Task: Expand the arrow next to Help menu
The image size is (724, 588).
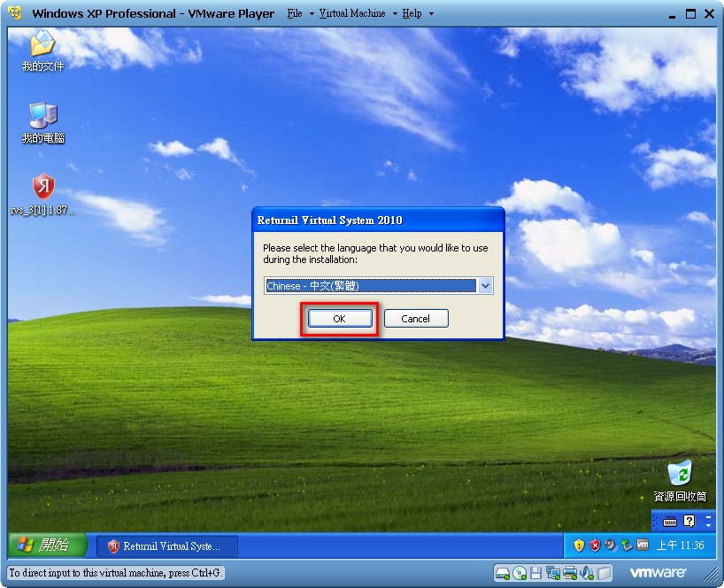Action: click(x=431, y=14)
